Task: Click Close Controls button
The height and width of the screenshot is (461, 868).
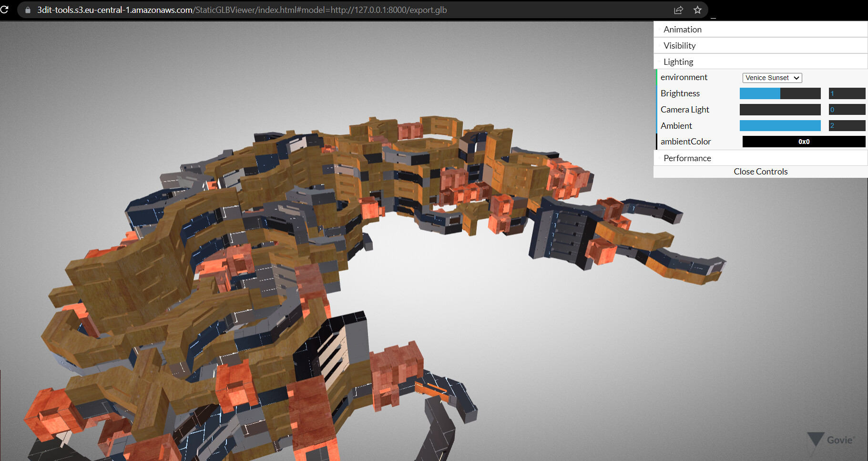Action: (x=760, y=172)
